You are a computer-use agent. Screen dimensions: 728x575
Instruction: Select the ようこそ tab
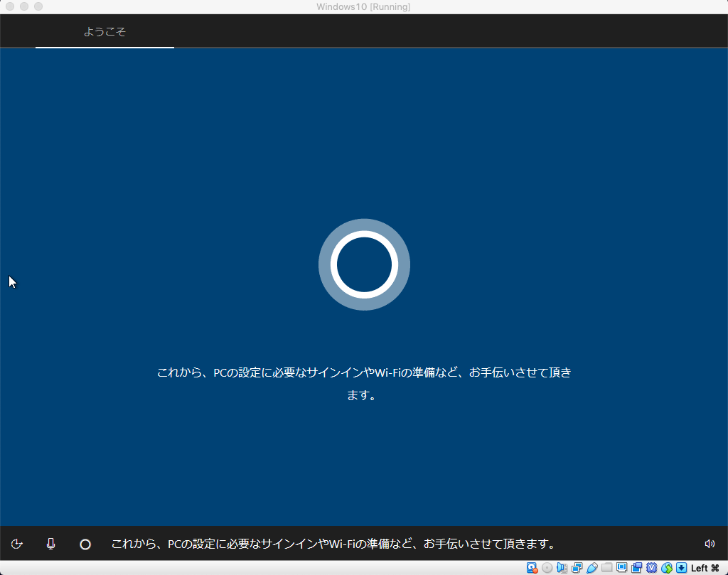tap(104, 31)
